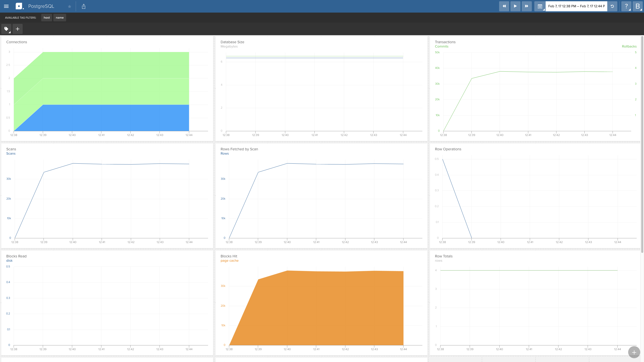Favorite the PostgreSQL dashboard with star
This screenshot has width=644, height=362.
pyautogui.click(x=70, y=7)
